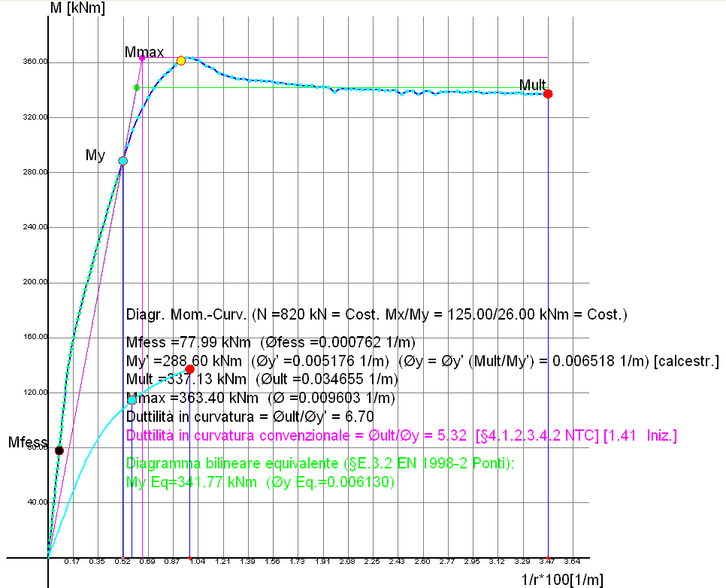Click the red endpoint of the light cyan curve
This screenshot has width=726, height=588.
[x=190, y=369]
